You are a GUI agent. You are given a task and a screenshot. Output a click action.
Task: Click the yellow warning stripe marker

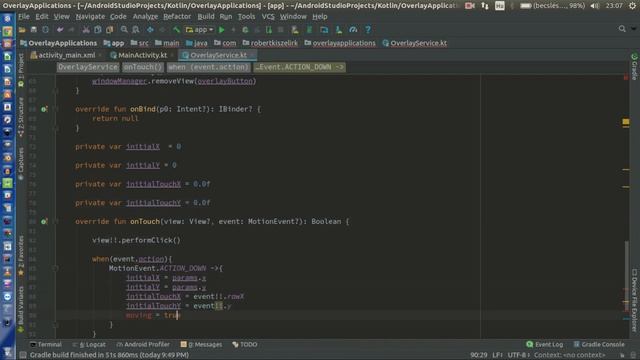tap(626, 122)
